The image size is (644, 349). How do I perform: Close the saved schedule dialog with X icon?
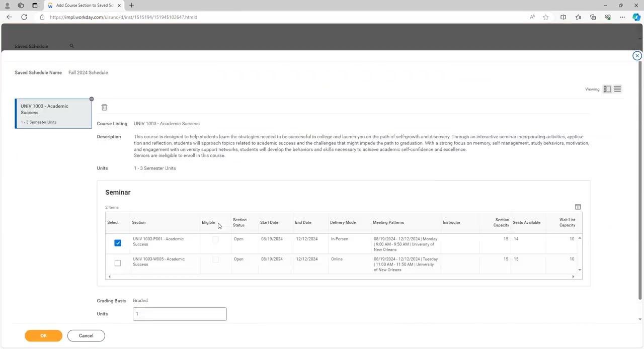(637, 56)
